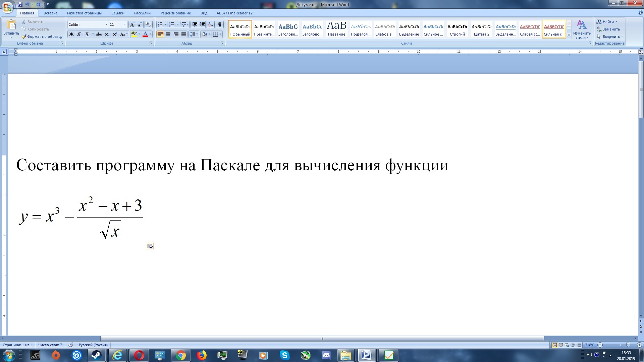644x362 pixels.
Task: Toggle italic formatting К button
Action: click(79, 34)
